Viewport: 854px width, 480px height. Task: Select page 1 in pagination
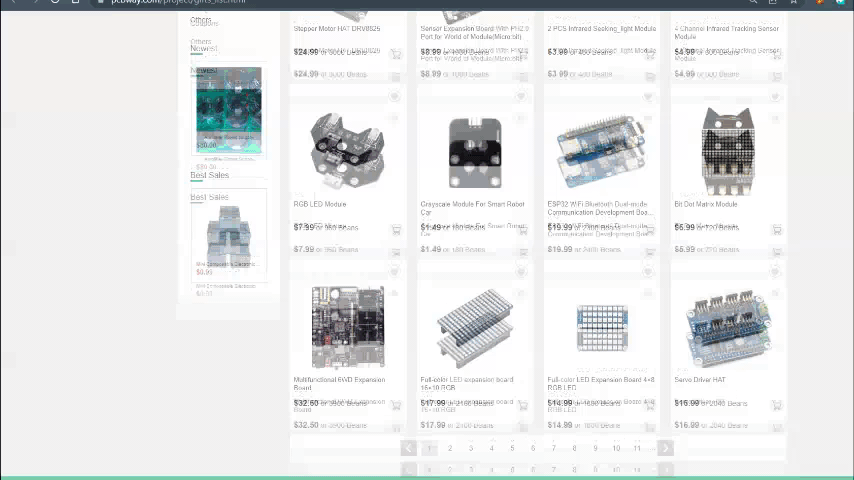[x=429, y=448]
